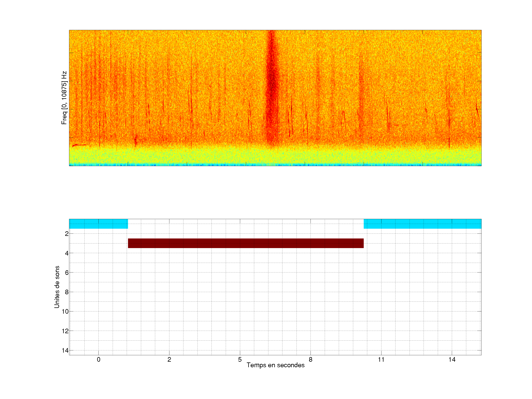The width and height of the screenshot is (532, 399).
Task: Click the y-axis tick label 2
Action: (x=67, y=234)
